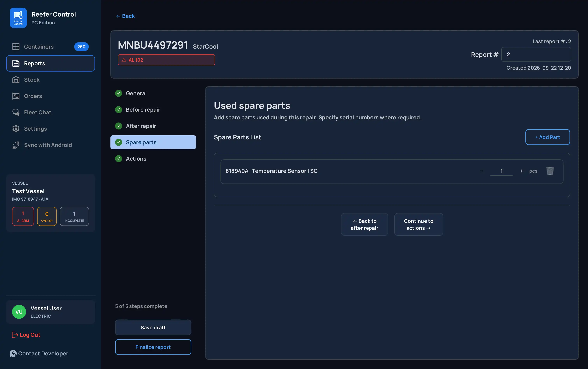Click Finalize report
The width and height of the screenshot is (588, 369).
[x=153, y=347]
